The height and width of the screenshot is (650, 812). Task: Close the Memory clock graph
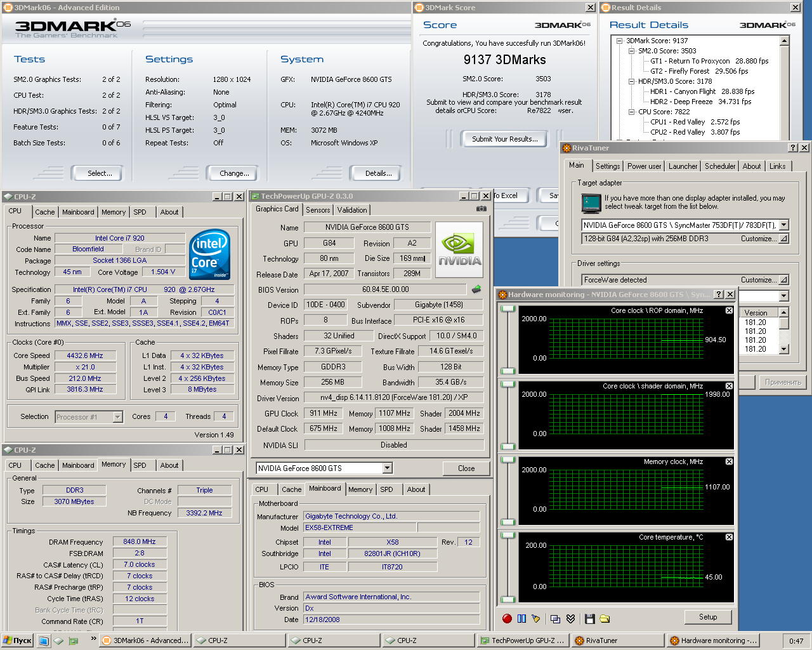click(729, 461)
